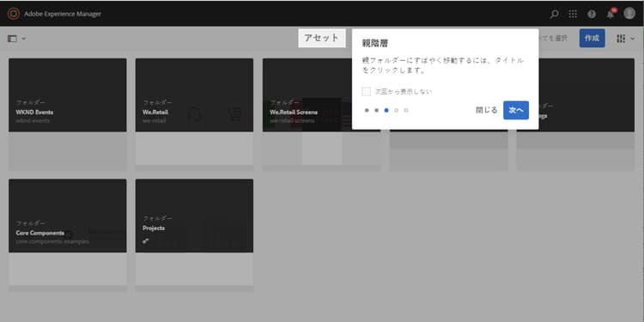Image resolution: width=644 pixels, height=322 pixels.
Task: Open the notifications bell icon
Action: (x=611, y=14)
